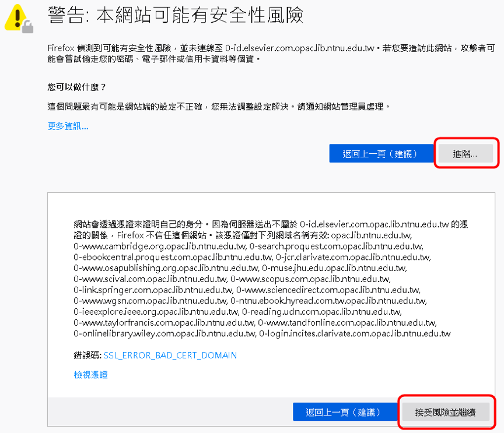Click the 0-www.osapublishing.org.opac.lib.ntnu.edu.tw domain text
Screen dimensions: 504x433
166,268
